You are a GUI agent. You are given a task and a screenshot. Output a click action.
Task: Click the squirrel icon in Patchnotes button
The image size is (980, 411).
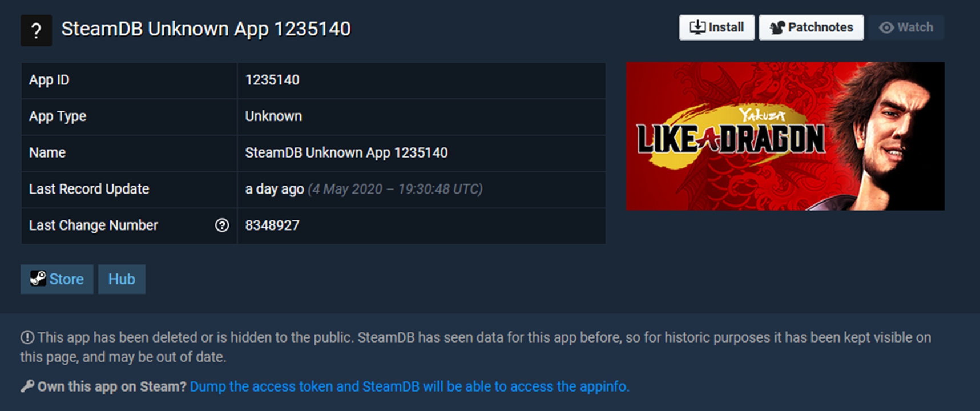[x=777, y=27]
